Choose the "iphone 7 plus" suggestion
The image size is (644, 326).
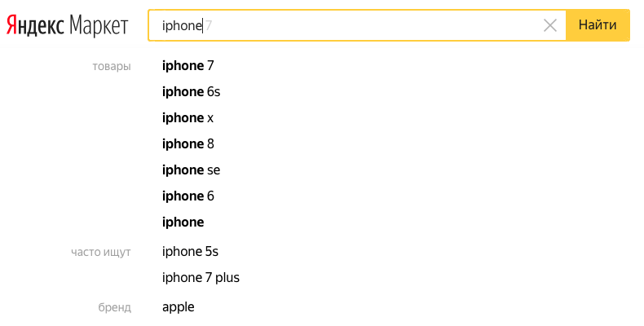click(x=201, y=277)
